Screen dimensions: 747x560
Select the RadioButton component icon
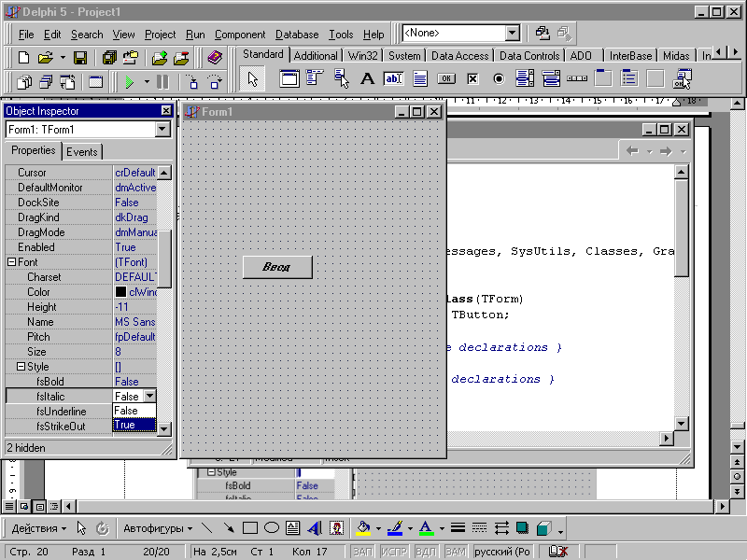499,78
